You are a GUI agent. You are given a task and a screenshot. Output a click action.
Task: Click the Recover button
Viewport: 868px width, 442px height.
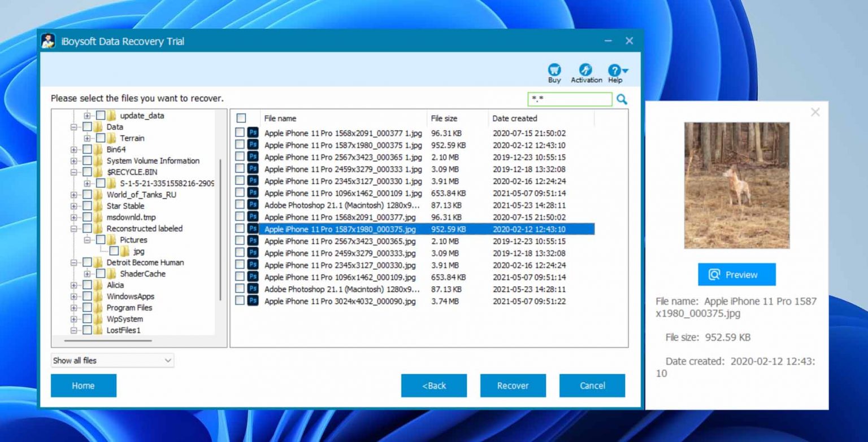pyautogui.click(x=513, y=386)
